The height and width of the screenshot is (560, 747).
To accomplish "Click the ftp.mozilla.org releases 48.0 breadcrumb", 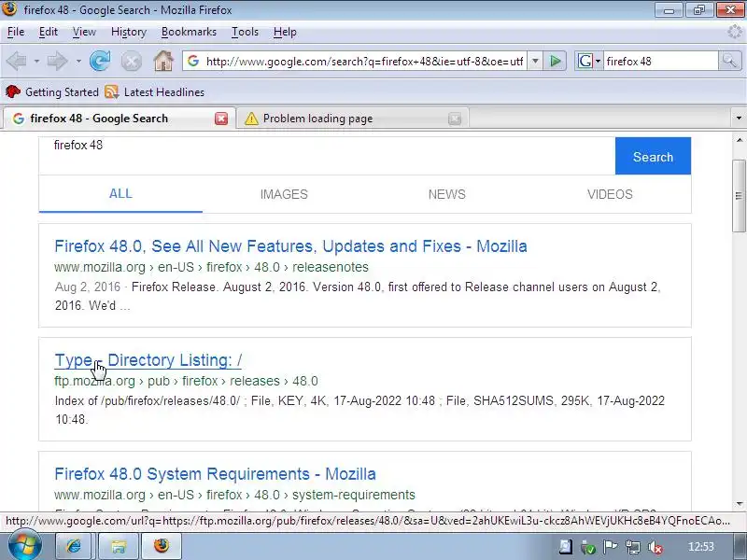I will [x=186, y=381].
